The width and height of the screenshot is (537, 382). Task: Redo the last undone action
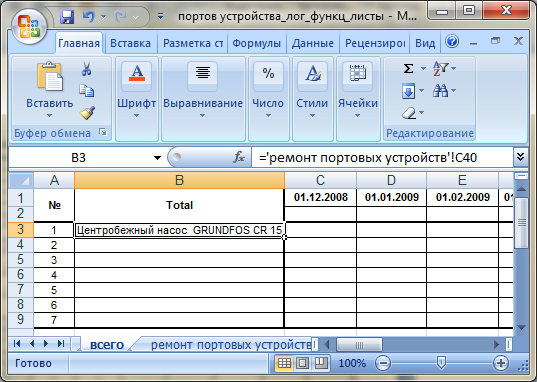[x=120, y=16]
